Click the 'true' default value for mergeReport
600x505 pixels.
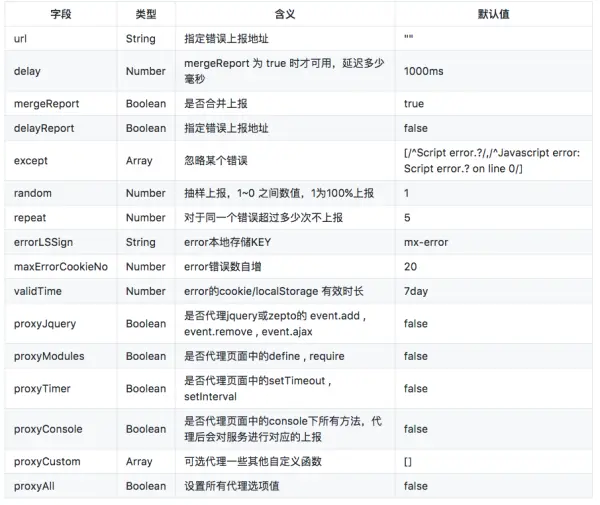point(414,104)
